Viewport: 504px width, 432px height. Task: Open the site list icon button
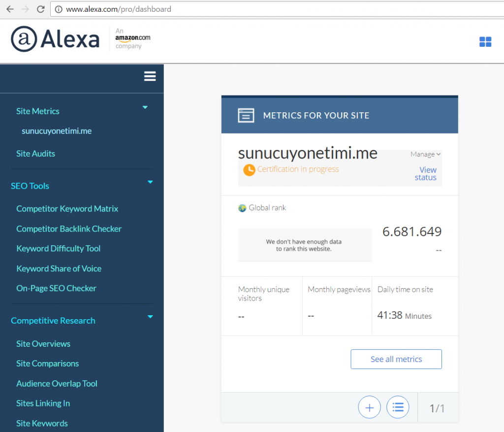[x=398, y=407]
